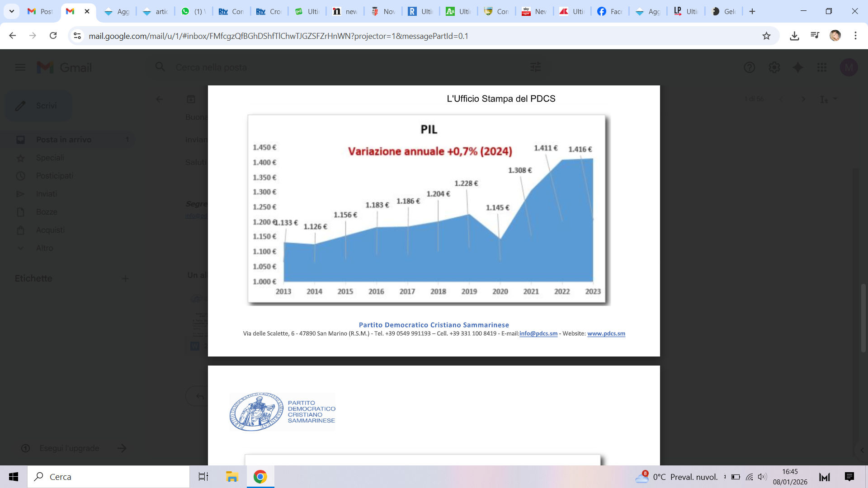The height and width of the screenshot is (488, 868).
Task: Open the main menu hamburger icon
Action: point(20,67)
